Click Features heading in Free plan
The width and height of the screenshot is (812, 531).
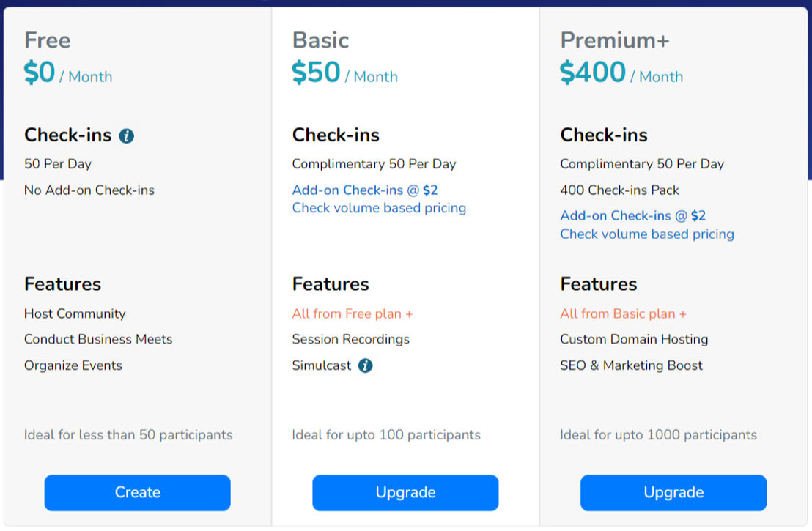click(x=63, y=284)
